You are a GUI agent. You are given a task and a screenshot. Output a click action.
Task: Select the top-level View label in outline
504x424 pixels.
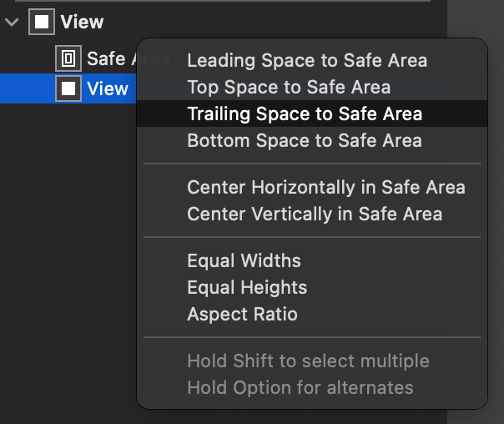pyautogui.click(x=82, y=22)
